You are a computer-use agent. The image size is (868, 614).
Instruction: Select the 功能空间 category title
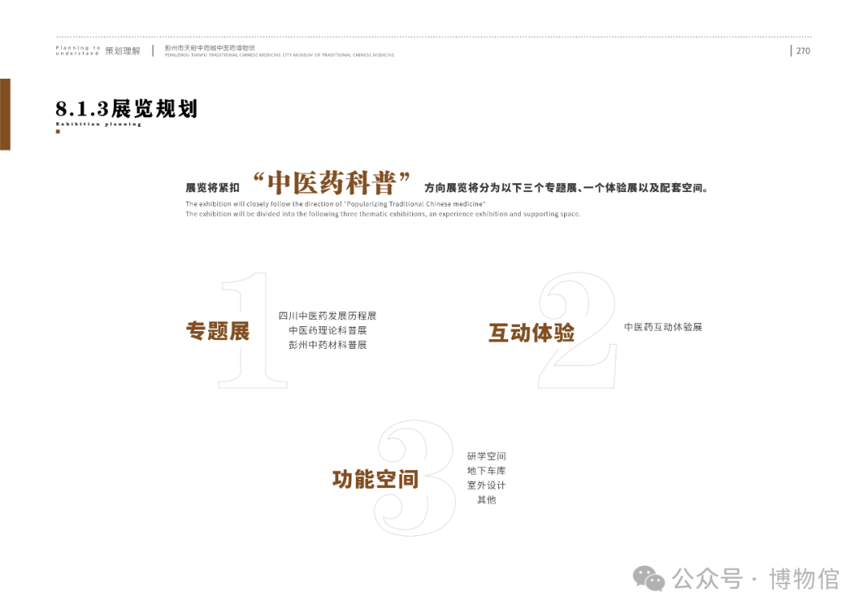coord(375,480)
